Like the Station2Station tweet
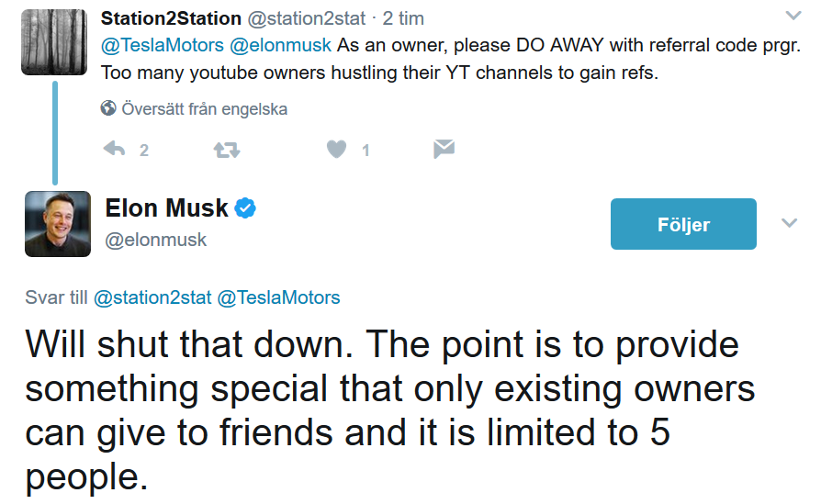The height and width of the screenshot is (504, 821). (337, 149)
